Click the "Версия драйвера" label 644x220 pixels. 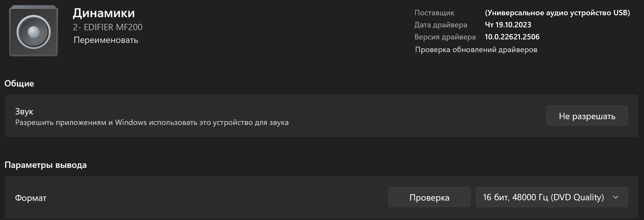click(x=445, y=37)
